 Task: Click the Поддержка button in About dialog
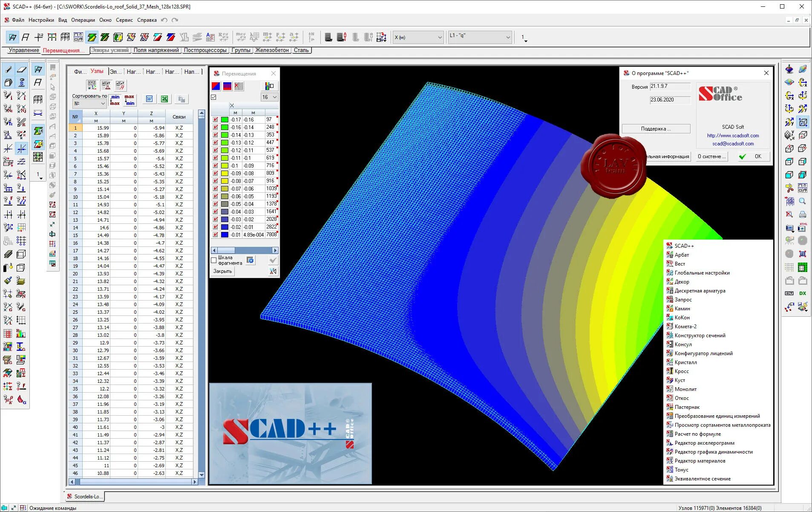tap(656, 129)
